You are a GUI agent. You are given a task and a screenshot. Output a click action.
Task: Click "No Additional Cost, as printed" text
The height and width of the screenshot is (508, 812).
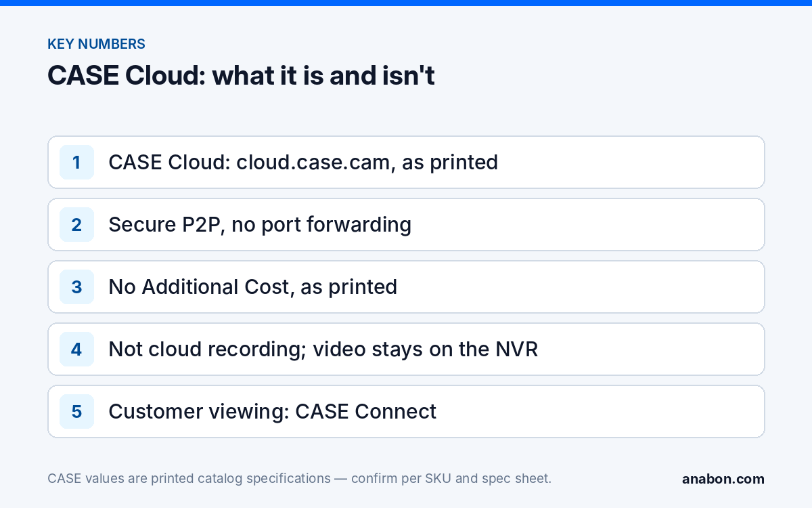(253, 287)
